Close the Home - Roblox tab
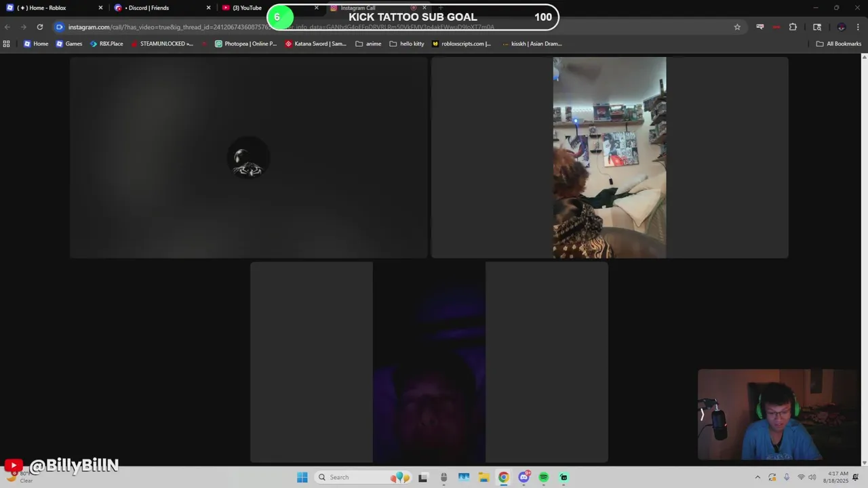The image size is (868, 488). click(x=100, y=8)
